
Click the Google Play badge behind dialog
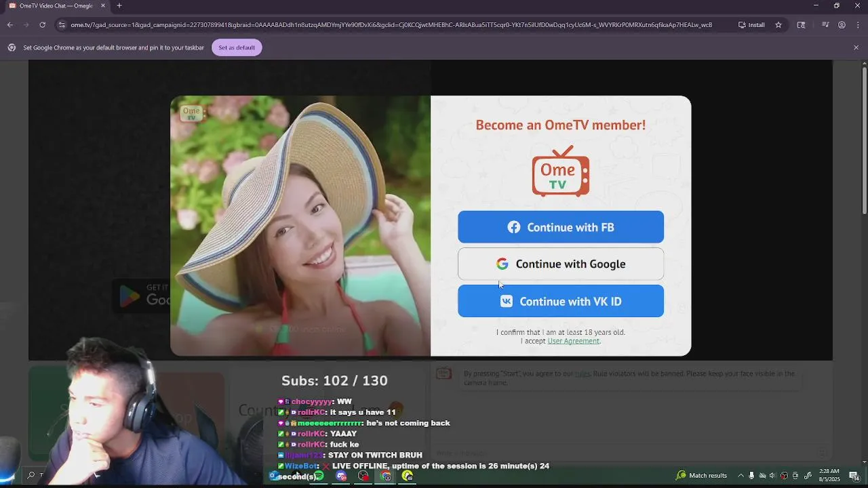(141, 296)
